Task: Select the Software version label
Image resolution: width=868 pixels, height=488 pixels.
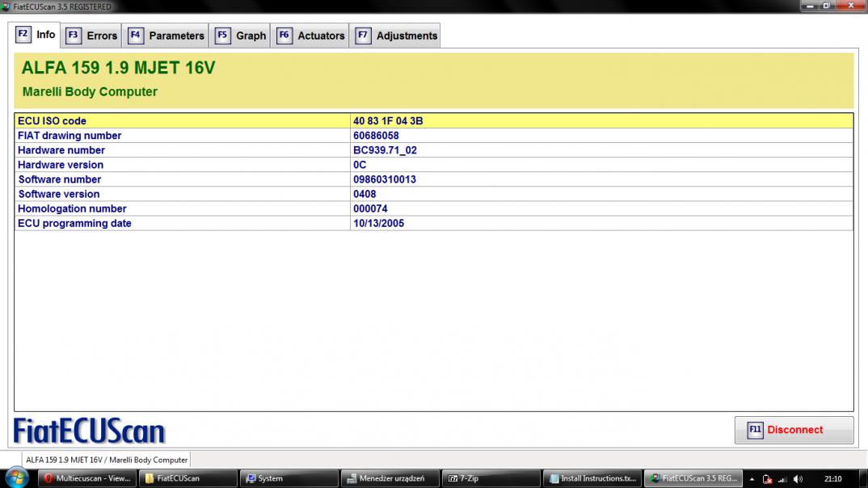Action: coord(59,194)
